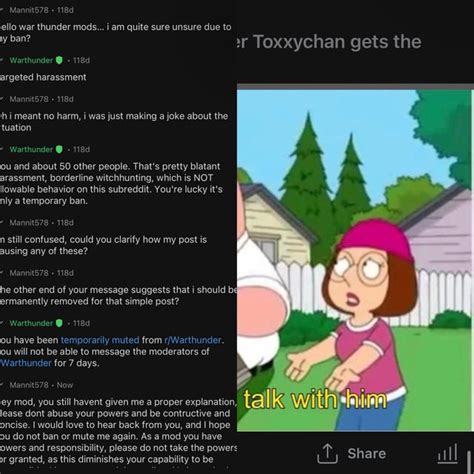The width and height of the screenshot is (474, 474).
Task: Click the mod shield above 'targeted harassment'
Action: (x=59, y=60)
